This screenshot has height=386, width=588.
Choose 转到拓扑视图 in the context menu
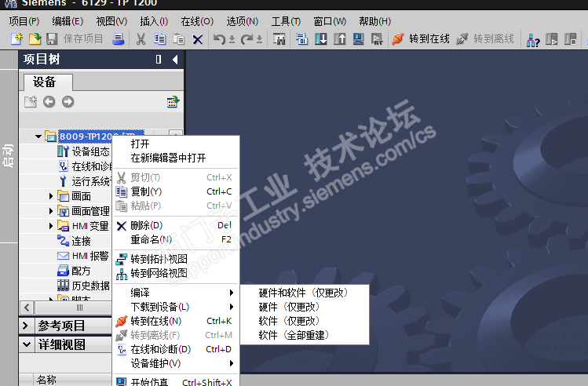coord(176,259)
